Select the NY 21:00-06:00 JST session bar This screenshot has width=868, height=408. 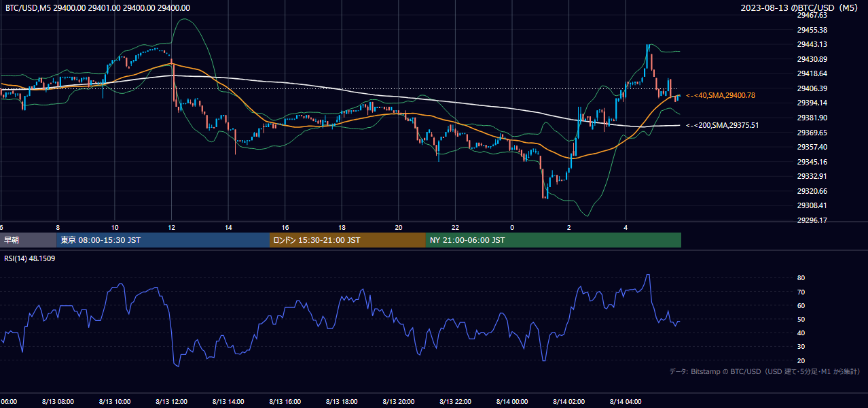554,240
